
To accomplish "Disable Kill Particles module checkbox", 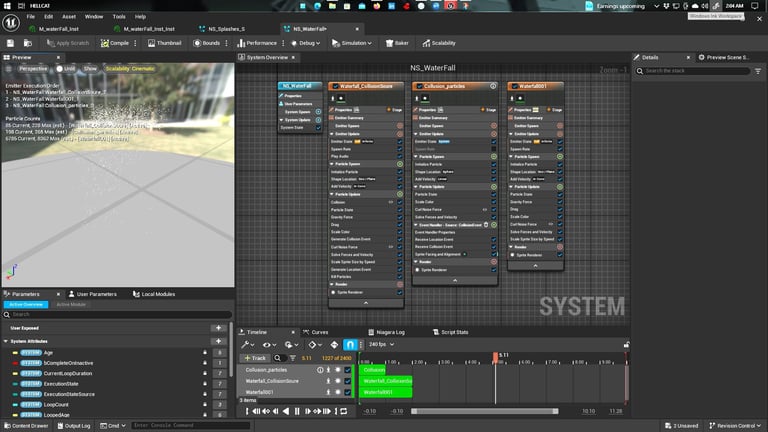I will tap(400, 277).
